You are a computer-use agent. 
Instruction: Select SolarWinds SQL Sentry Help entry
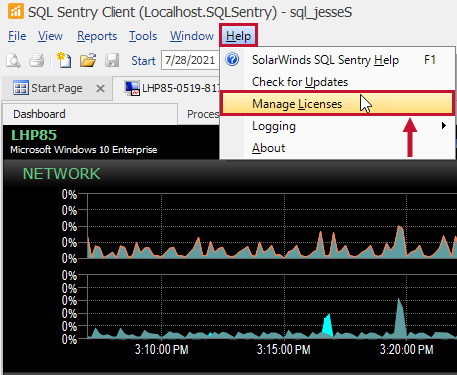337,60
